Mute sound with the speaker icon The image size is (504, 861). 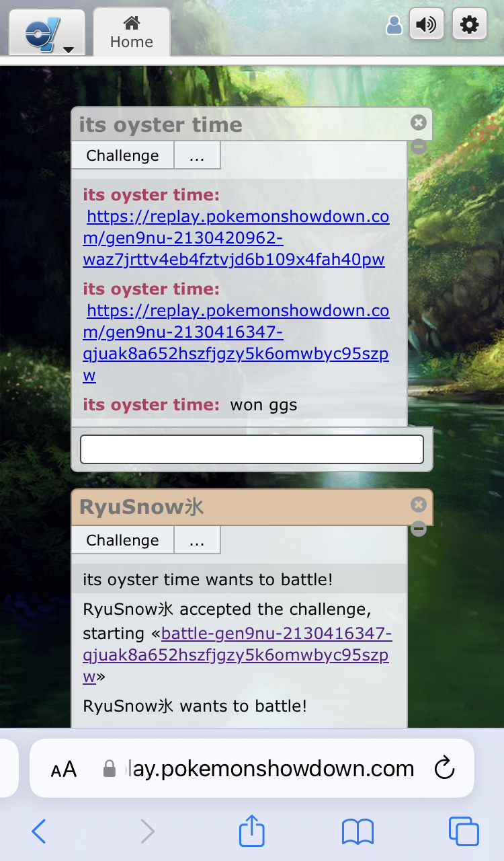point(427,26)
